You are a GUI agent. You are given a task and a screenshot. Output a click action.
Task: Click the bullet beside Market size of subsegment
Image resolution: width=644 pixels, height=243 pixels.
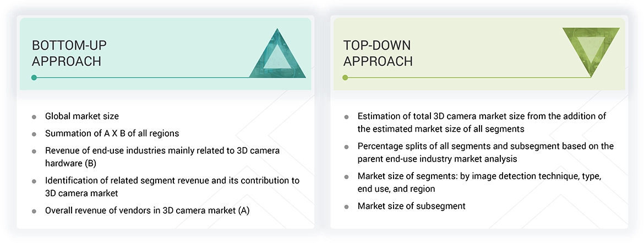pyautogui.click(x=346, y=207)
